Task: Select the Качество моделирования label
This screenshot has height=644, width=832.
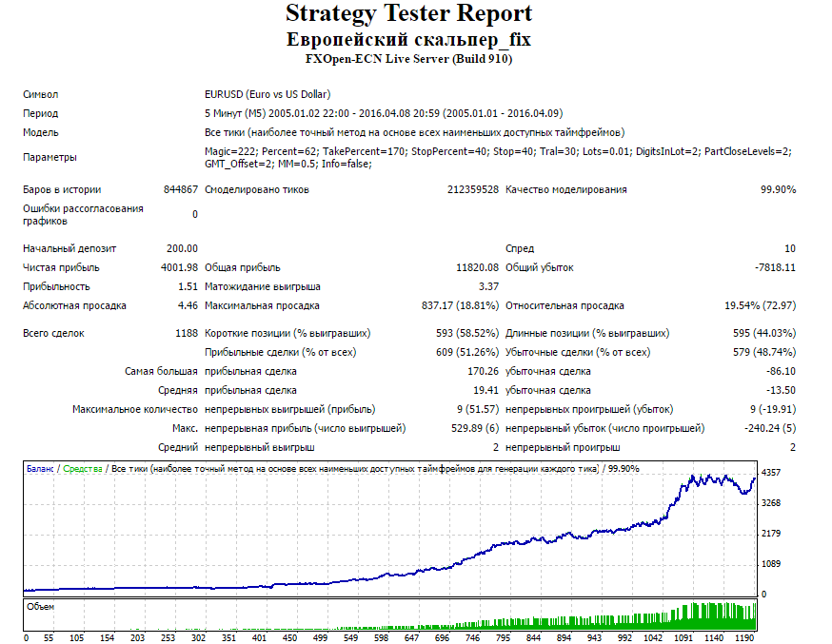Action: coord(566,189)
